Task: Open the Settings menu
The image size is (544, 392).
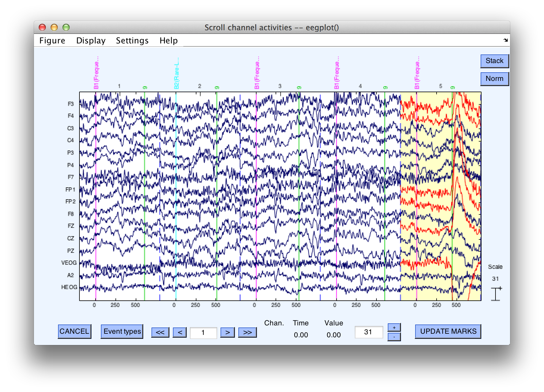Action: point(132,40)
